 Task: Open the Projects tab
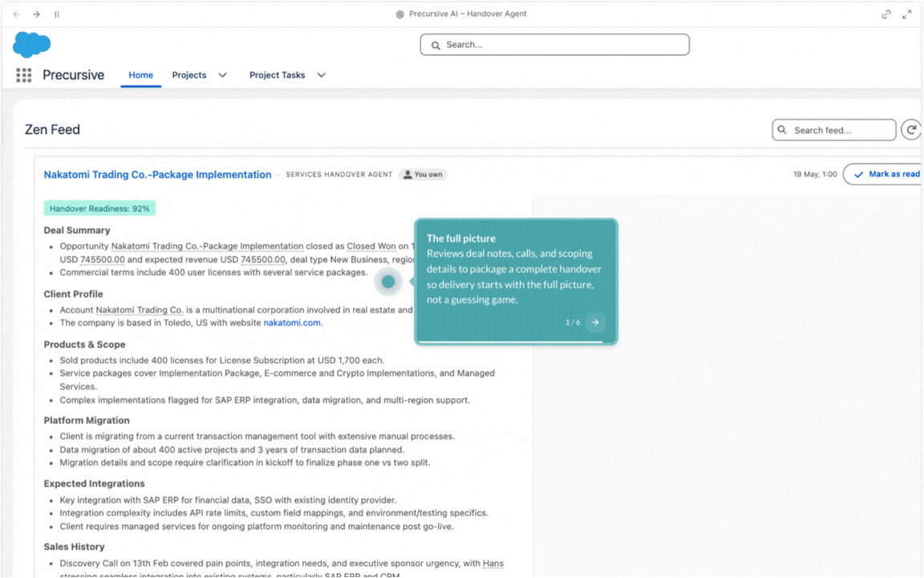click(x=189, y=75)
